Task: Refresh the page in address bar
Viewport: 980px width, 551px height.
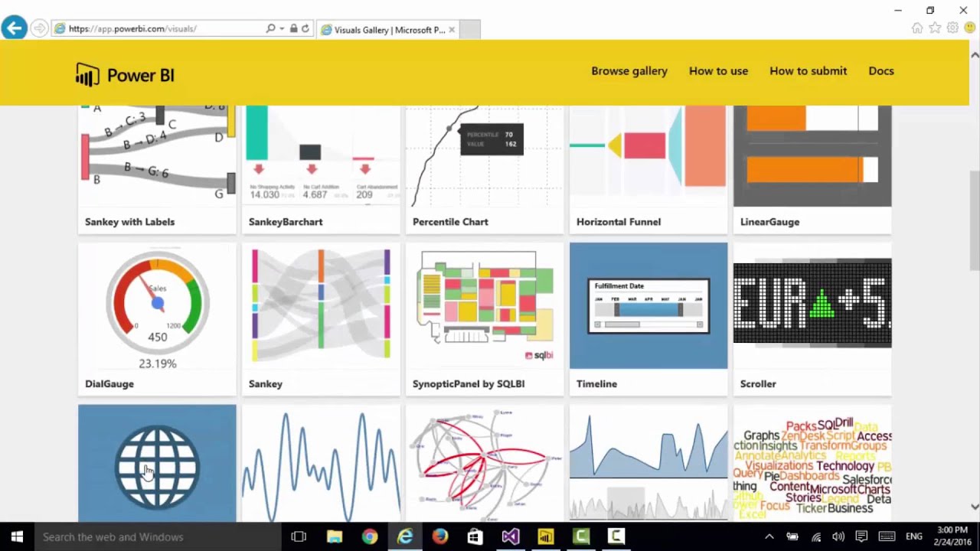Action: click(x=305, y=29)
